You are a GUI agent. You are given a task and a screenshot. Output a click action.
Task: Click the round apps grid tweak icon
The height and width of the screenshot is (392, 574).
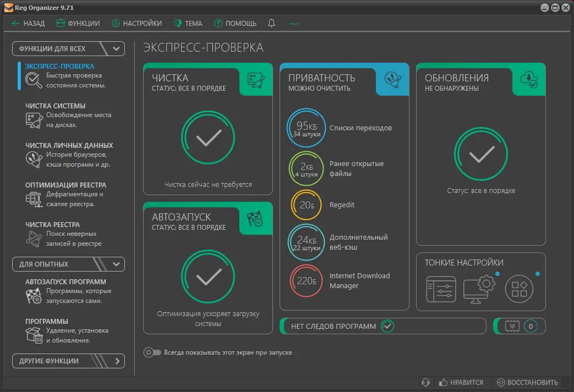click(519, 289)
